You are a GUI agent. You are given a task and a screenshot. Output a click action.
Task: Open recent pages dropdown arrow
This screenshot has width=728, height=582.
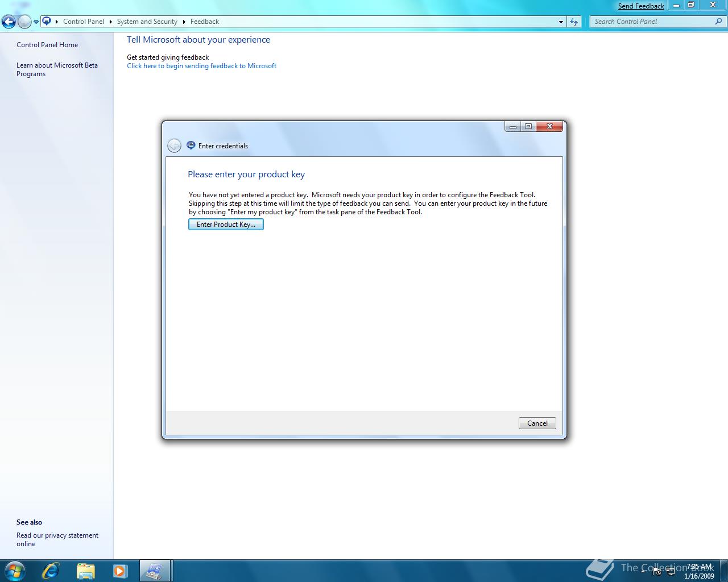[36, 22]
